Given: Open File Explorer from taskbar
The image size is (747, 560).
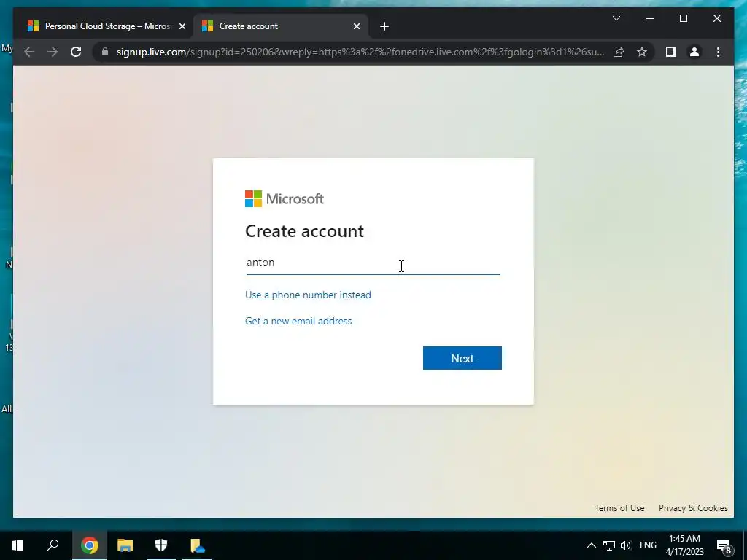Looking at the screenshot, I should pyautogui.click(x=125, y=545).
